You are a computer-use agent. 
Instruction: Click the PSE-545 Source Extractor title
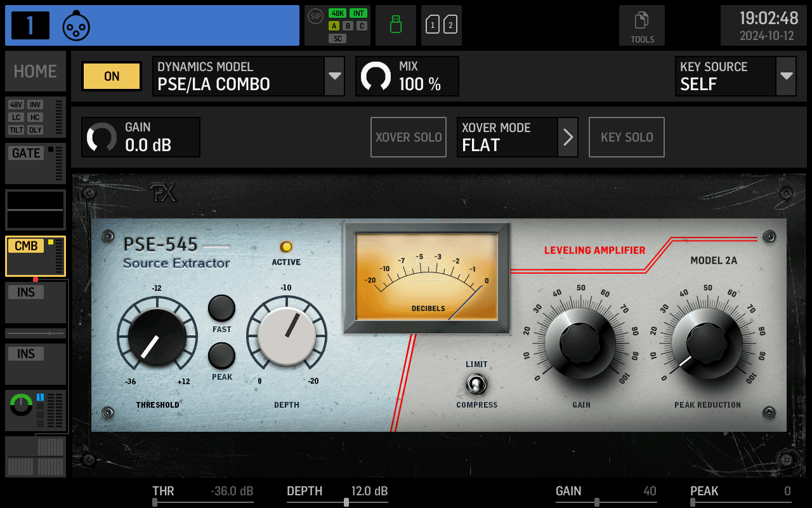point(176,253)
